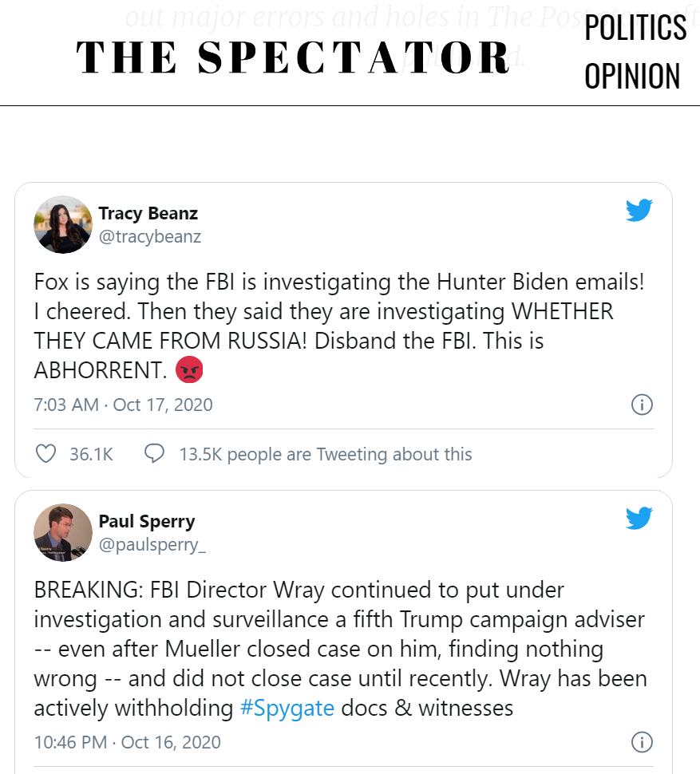Open Tracy Beanz profile avatar
The width and height of the screenshot is (700, 774).
(63, 225)
